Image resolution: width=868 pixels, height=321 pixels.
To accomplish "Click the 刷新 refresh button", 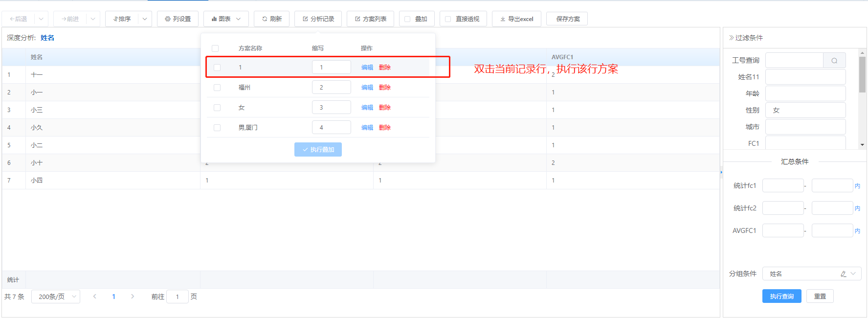I will [271, 19].
